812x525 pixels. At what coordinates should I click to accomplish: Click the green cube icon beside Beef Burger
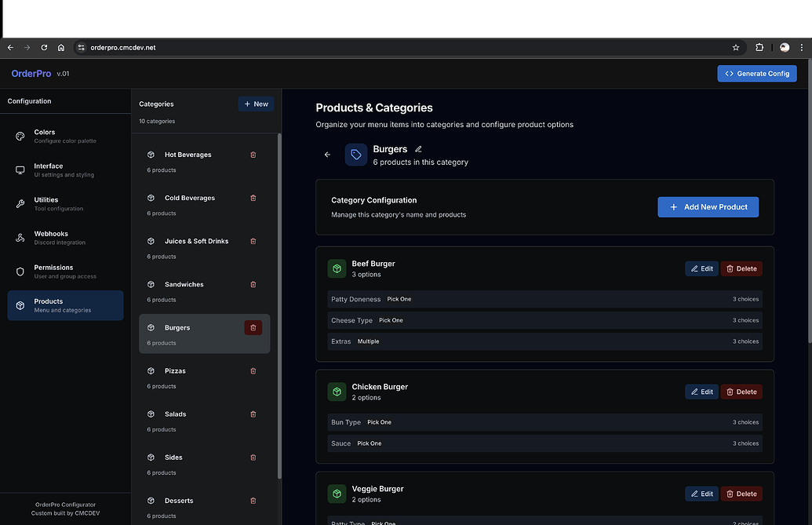tap(337, 268)
